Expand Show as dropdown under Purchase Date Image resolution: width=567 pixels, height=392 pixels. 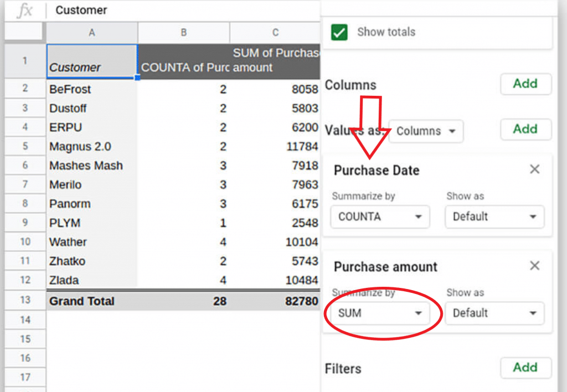pos(494,216)
